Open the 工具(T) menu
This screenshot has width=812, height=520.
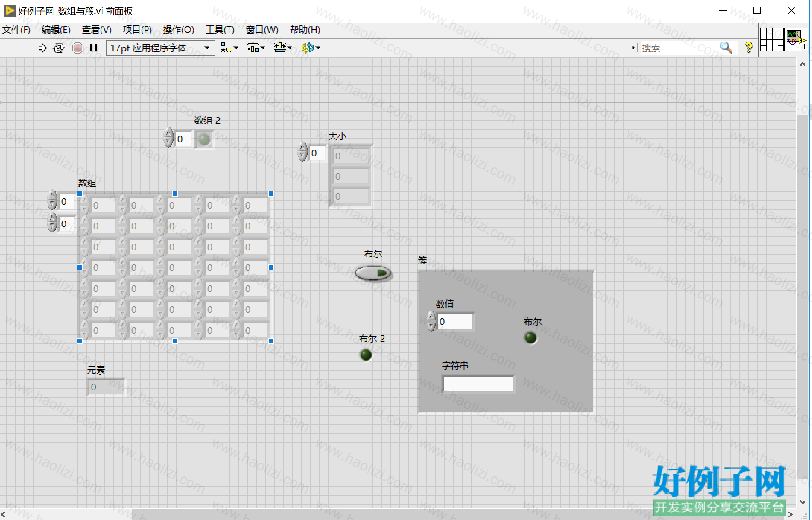click(x=220, y=29)
